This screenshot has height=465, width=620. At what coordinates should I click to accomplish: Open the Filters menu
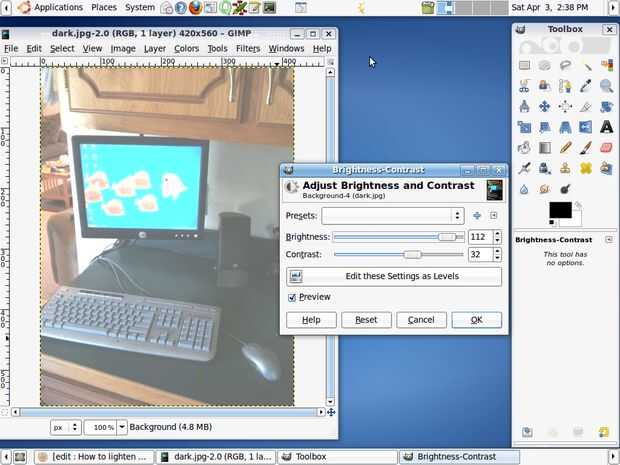pyautogui.click(x=248, y=49)
